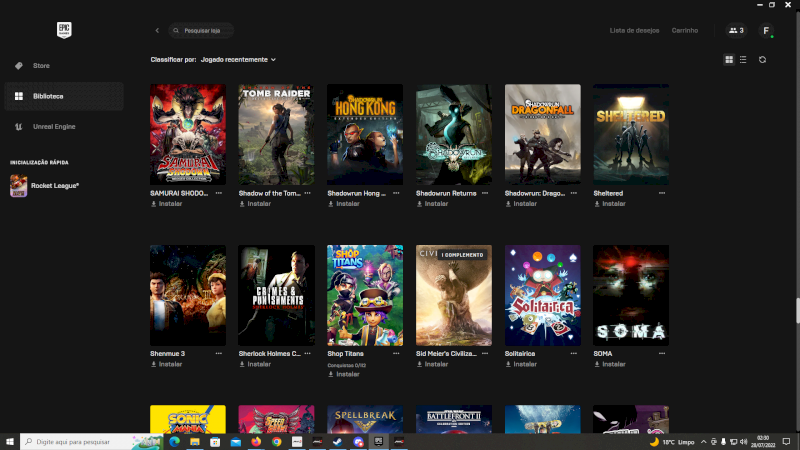Switch library to list view
This screenshot has height=450, width=800.
pyautogui.click(x=742, y=60)
